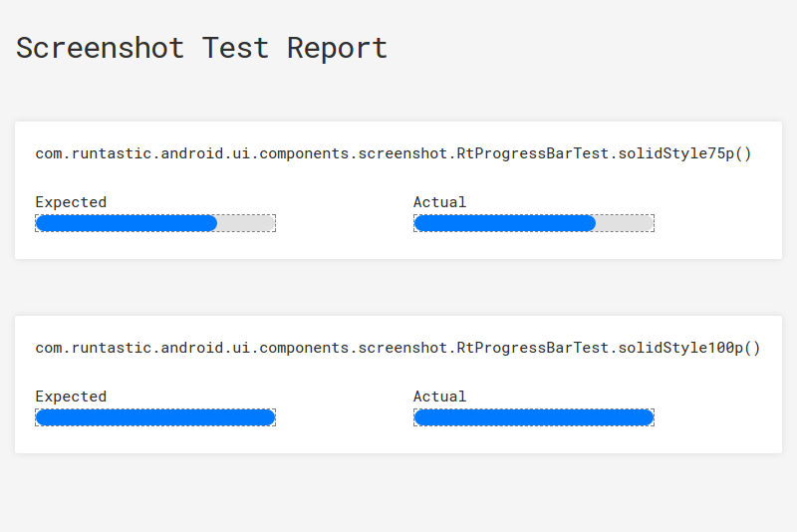Image resolution: width=797 pixels, height=532 pixels.
Task: Click the "Actual" label in the solidStyle100p card
Action: click(439, 397)
